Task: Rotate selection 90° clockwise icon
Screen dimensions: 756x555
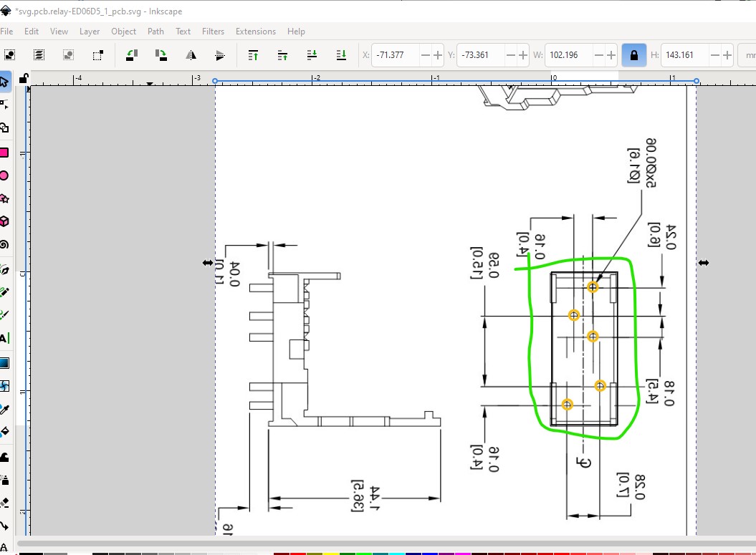Action: point(161,54)
